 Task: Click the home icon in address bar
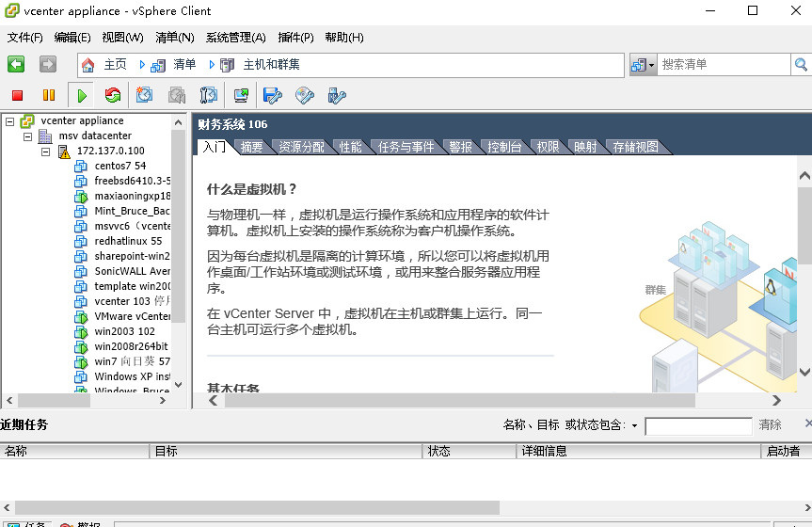[x=88, y=65]
